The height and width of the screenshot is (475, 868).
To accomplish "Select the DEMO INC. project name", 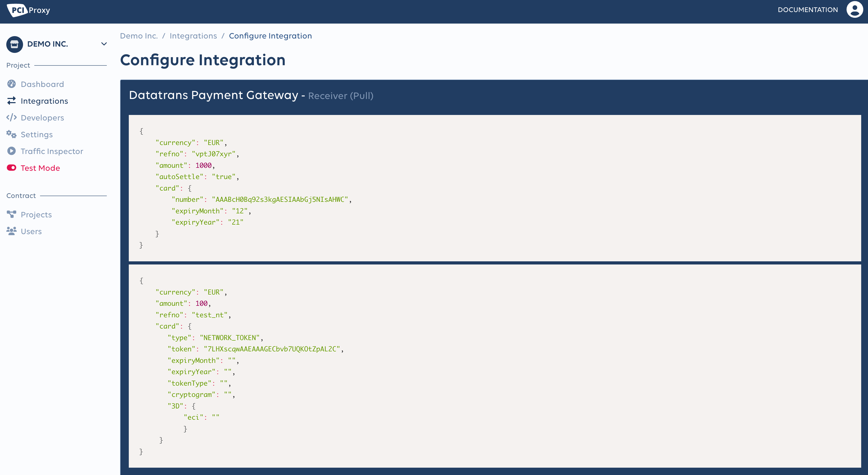I will pos(48,44).
